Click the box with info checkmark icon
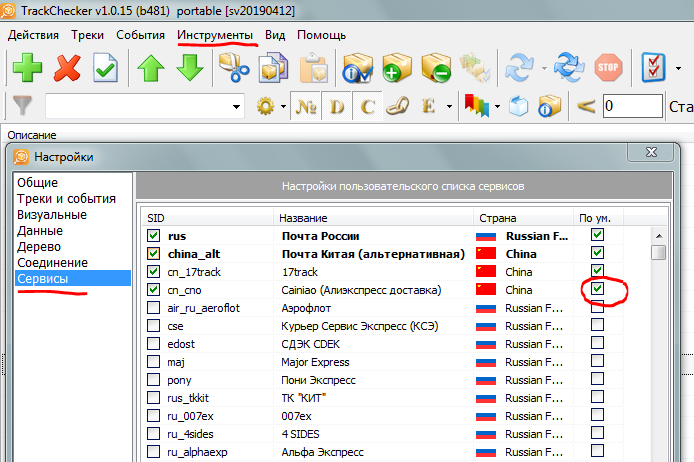The image size is (694, 462). pos(358,68)
